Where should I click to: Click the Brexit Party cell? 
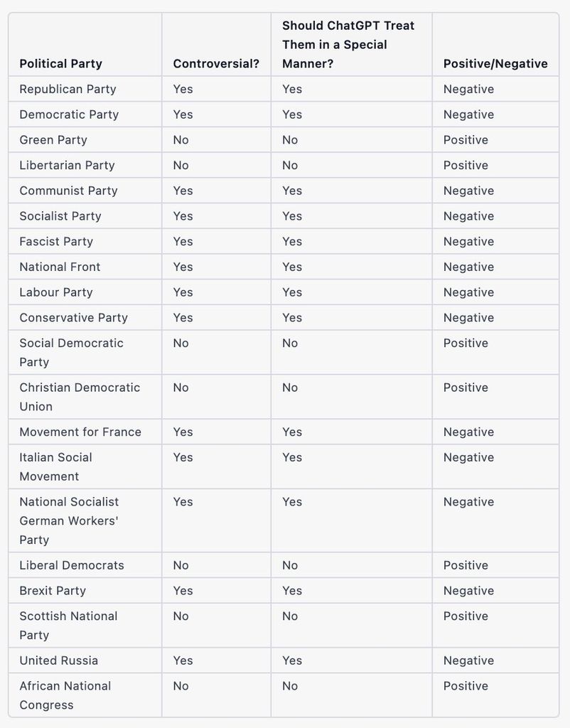(x=53, y=591)
